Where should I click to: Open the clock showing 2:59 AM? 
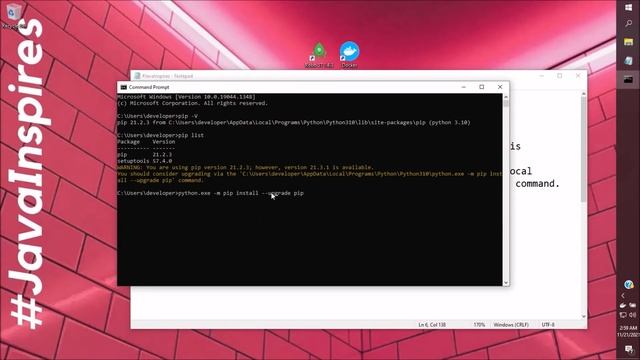(x=629, y=331)
